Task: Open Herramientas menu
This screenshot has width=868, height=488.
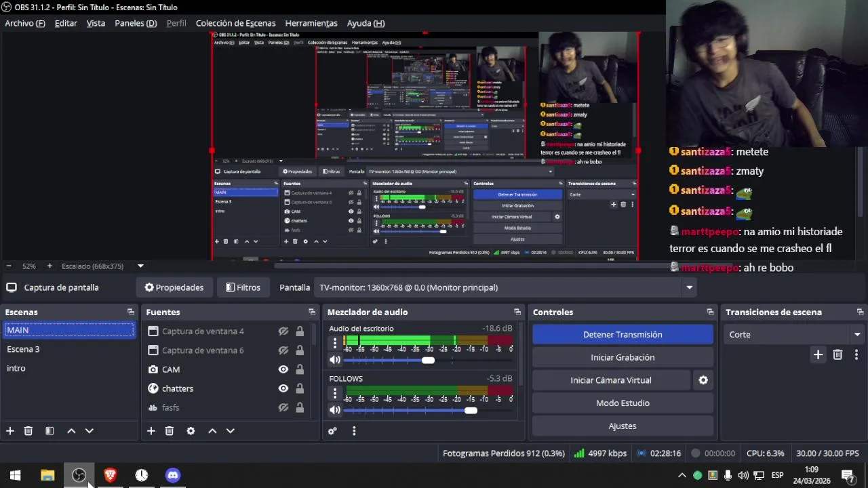Action: 311,23
